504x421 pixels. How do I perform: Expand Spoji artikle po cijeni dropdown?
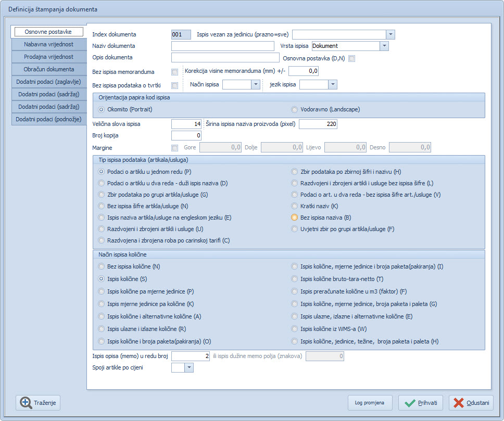click(x=188, y=368)
